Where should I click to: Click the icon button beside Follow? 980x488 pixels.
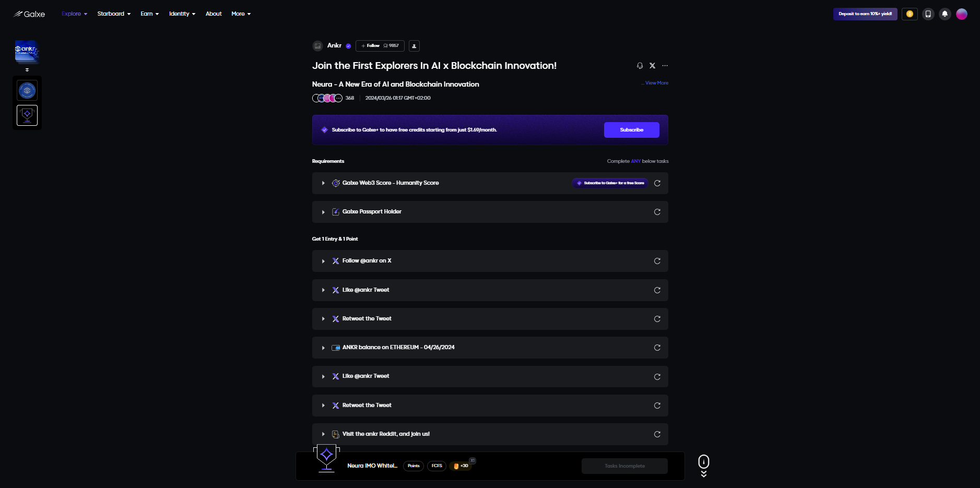pos(414,46)
